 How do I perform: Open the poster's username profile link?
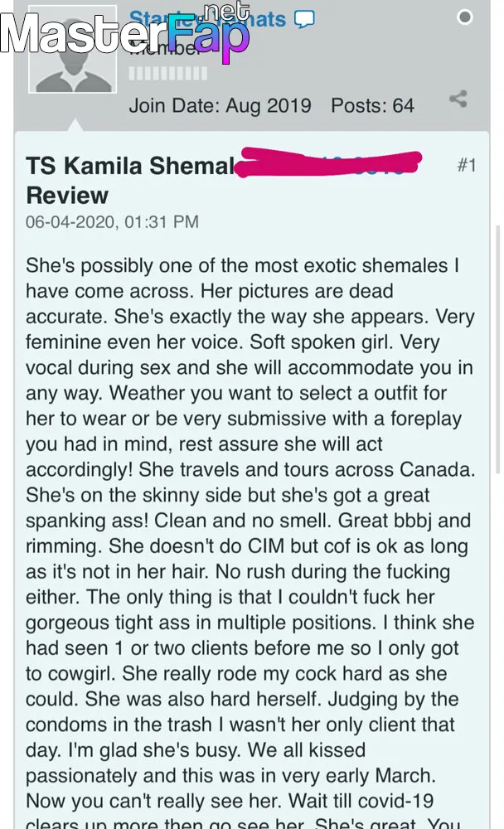207,20
